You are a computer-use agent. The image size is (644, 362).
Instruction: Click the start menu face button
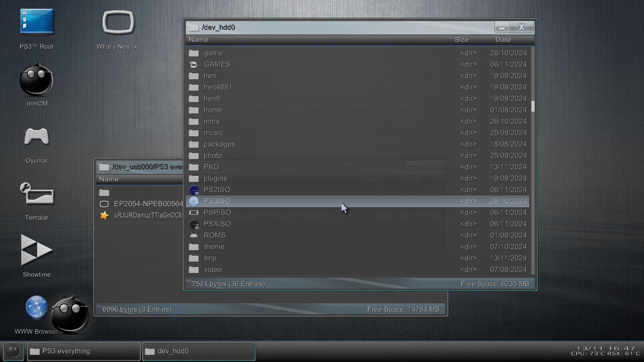click(x=13, y=351)
